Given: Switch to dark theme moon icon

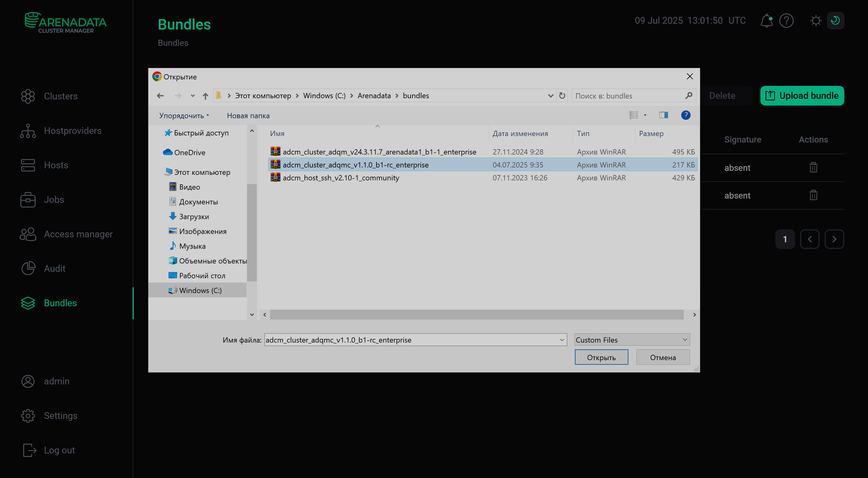Looking at the screenshot, I should coord(835,21).
